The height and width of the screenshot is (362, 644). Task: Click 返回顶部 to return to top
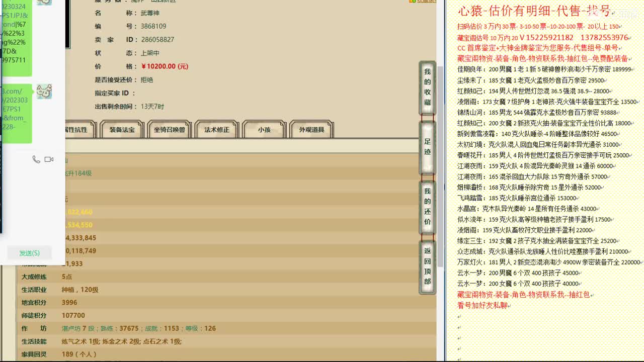[427, 266]
